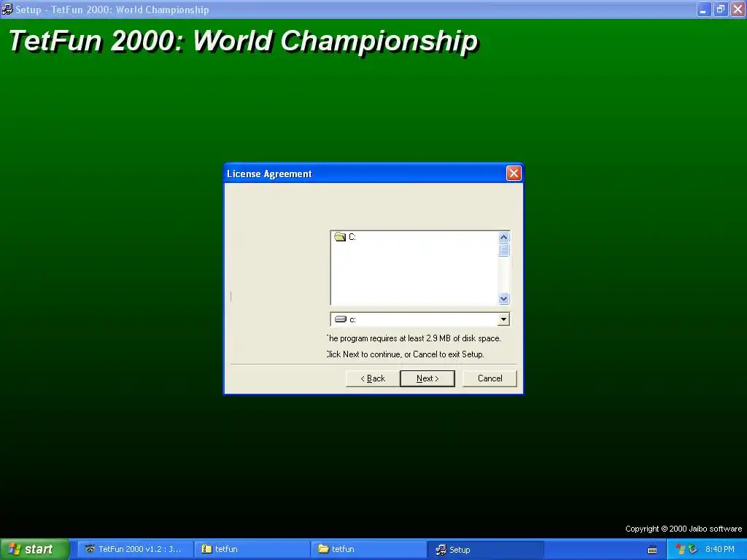747x560 pixels.
Task: Cancel the TetFun setup
Action: 489,378
